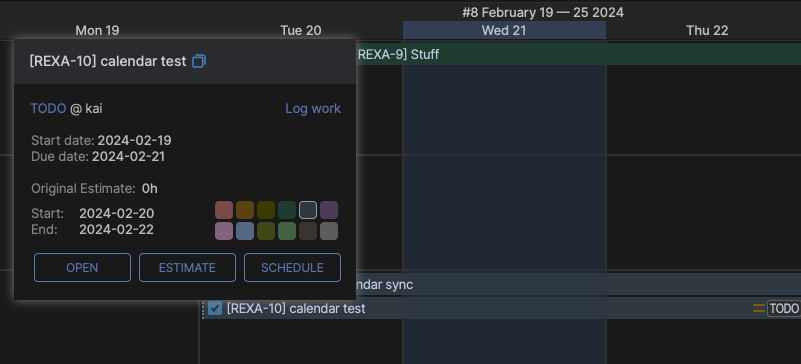Click the orange priority icon beside TODO badge
This screenshot has height=364, width=801.
pyautogui.click(x=759, y=308)
